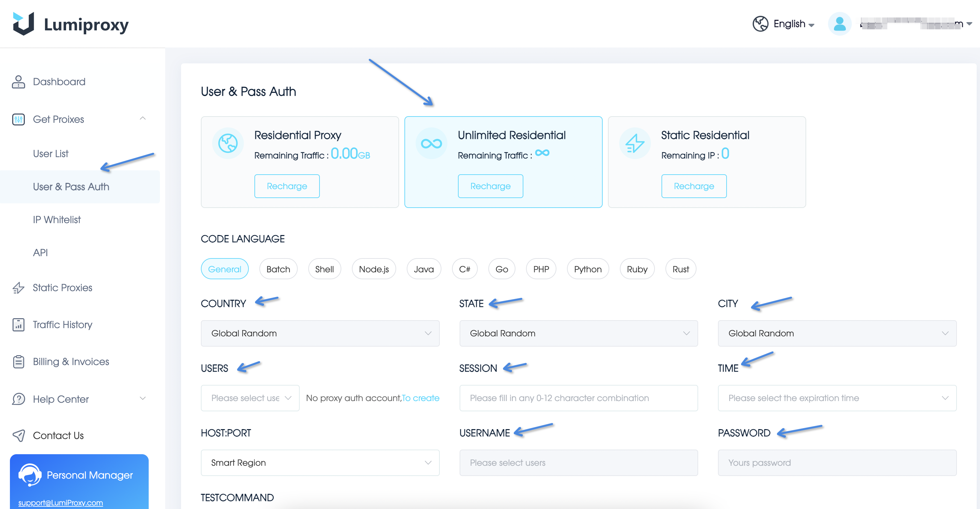Expand the Help Center submenu chevron

click(143, 398)
